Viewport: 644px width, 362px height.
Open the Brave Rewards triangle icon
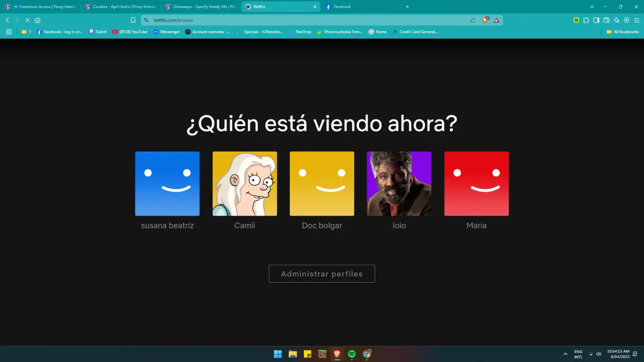coord(497,20)
